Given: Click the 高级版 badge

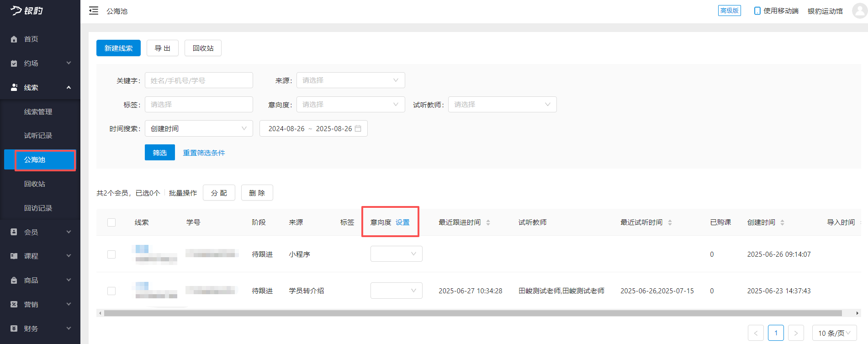Looking at the screenshot, I should coord(730,11).
